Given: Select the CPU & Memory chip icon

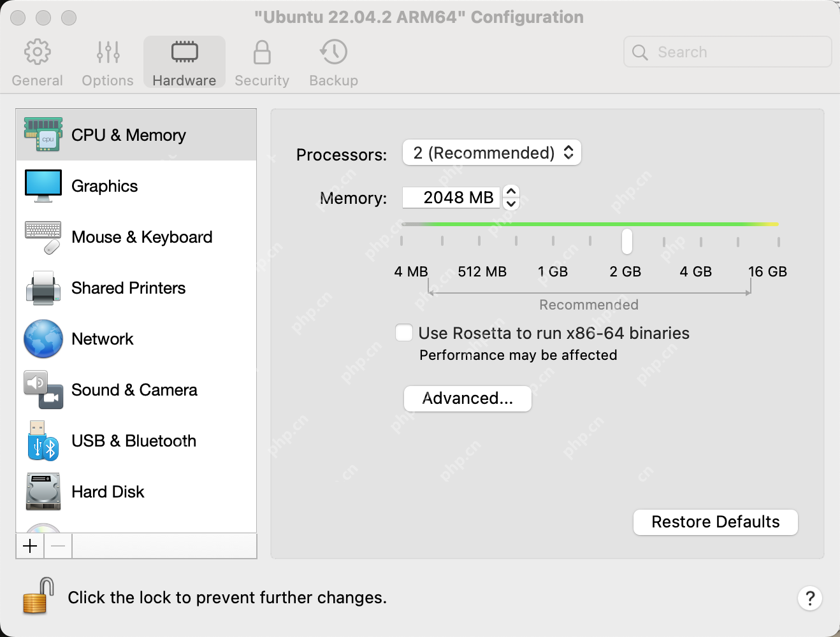Looking at the screenshot, I should (x=43, y=134).
